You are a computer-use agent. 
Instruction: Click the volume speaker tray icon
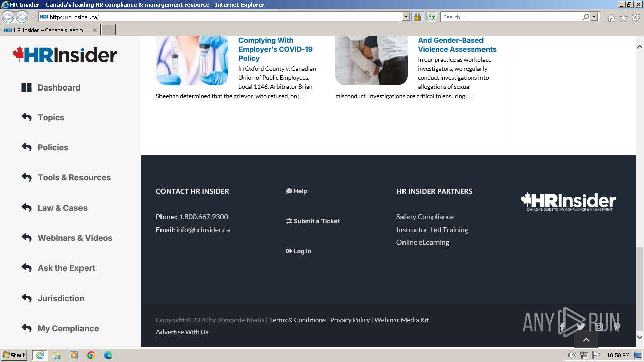pos(572,355)
